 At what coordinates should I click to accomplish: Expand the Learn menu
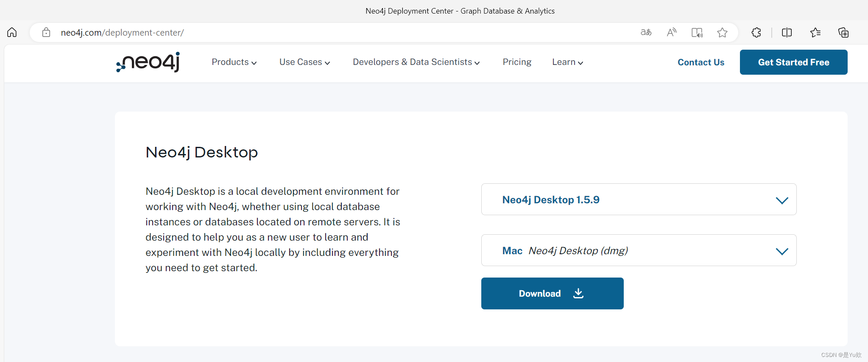pos(567,62)
